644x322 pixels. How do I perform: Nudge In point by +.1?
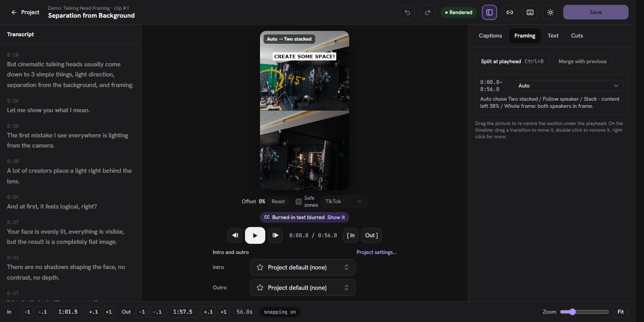tap(94, 312)
